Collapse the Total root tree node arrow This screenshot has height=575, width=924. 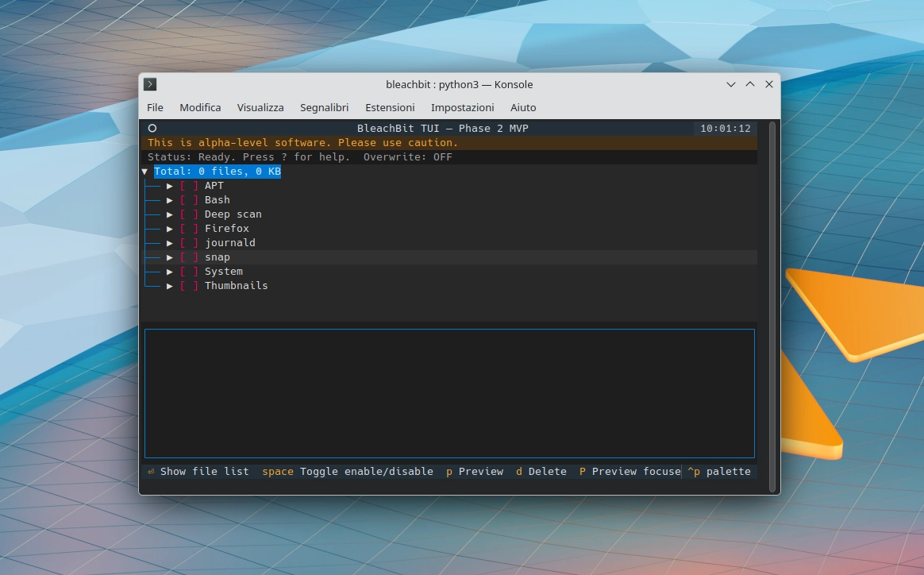coord(144,172)
